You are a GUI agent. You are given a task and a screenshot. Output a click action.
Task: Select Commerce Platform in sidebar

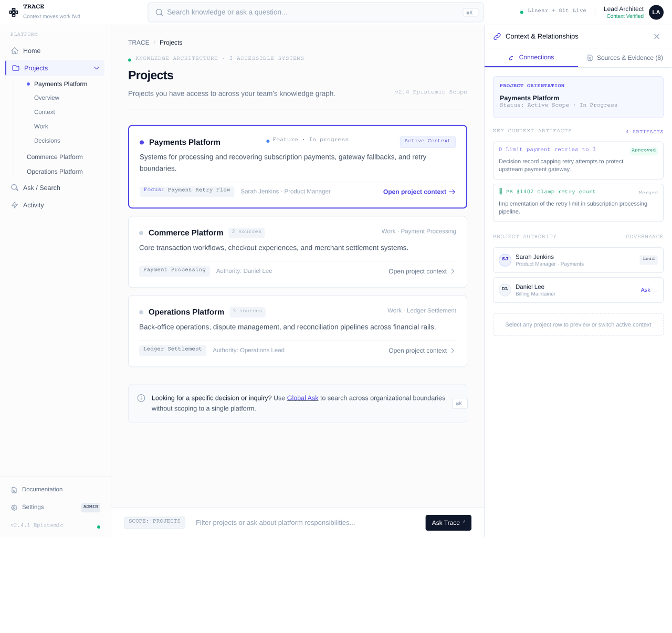pyautogui.click(x=55, y=157)
